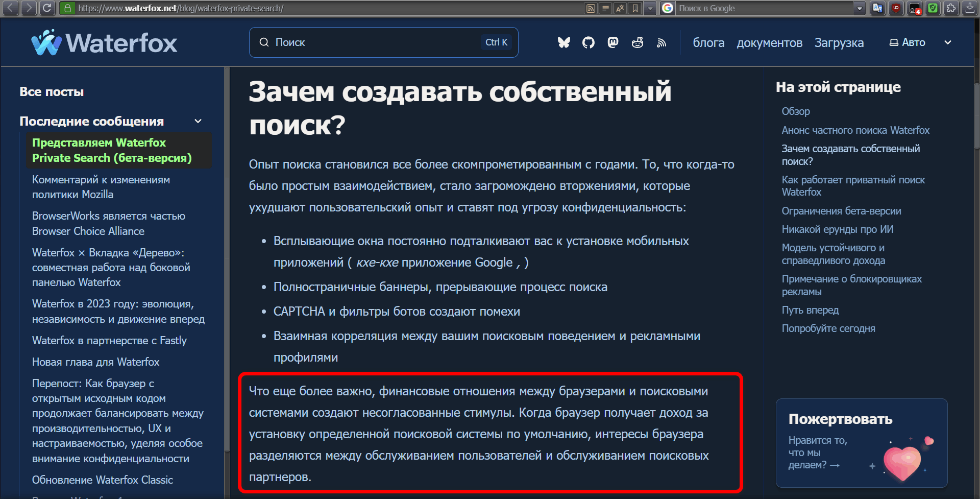Open reader view from the address bar
980x499 pixels.
tap(605, 8)
